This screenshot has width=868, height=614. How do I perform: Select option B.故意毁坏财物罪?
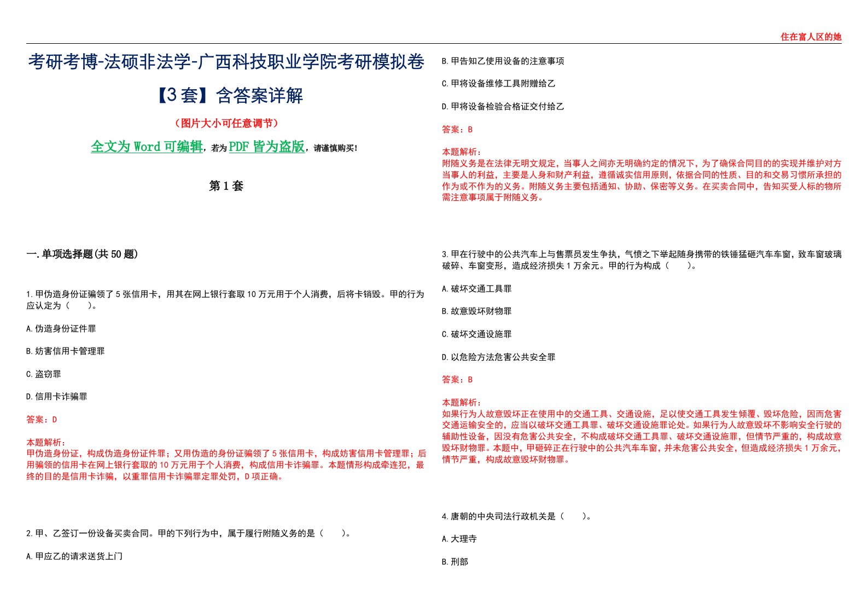[x=476, y=311]
